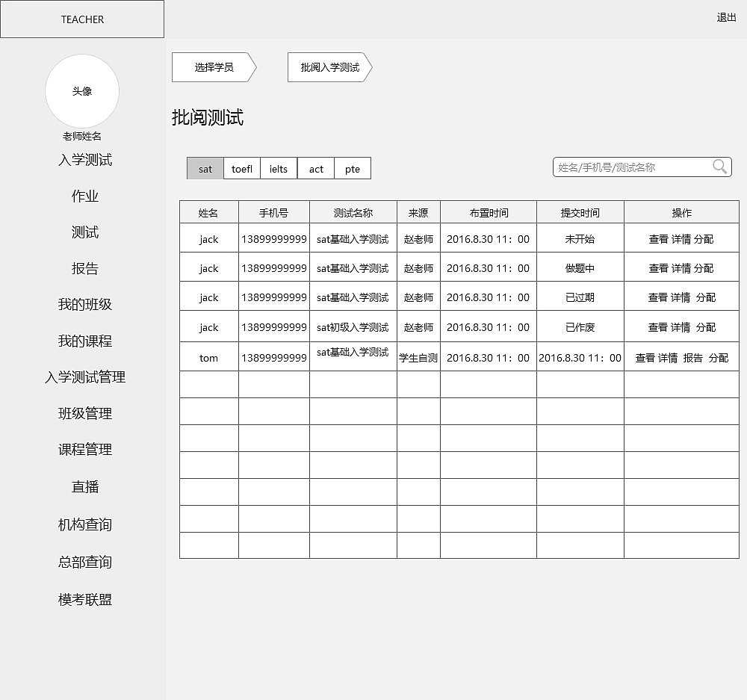Click 退出 to log out
747x700 pixels.
pyautogui.click(x=725, y=17)
